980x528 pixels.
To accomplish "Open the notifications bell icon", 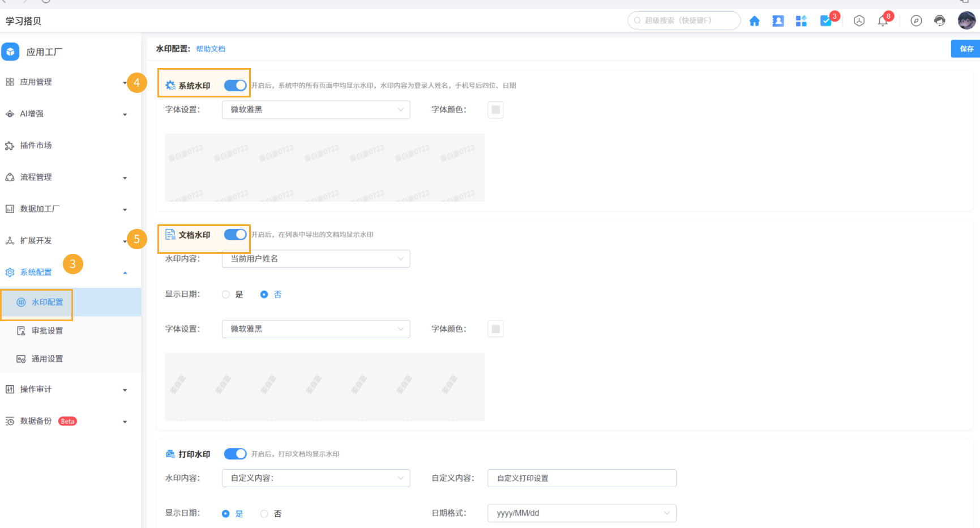I will pyautogui.click(x=883, y=21).
